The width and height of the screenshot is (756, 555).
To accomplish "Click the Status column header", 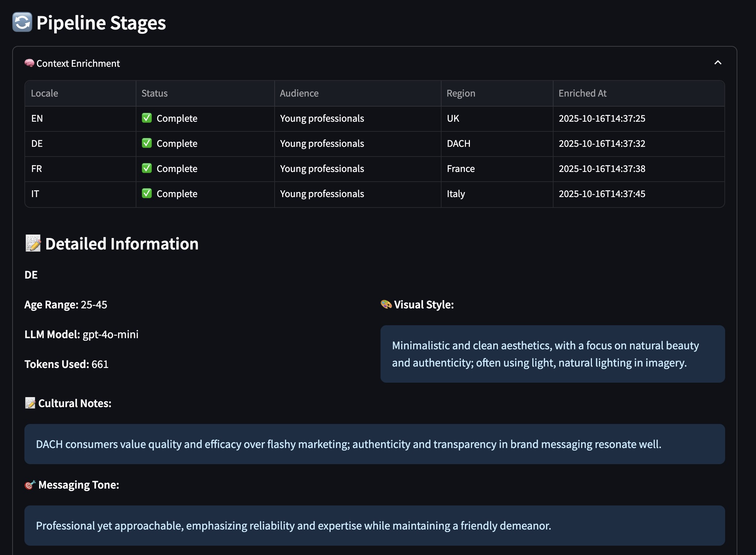I will [154, 93].
